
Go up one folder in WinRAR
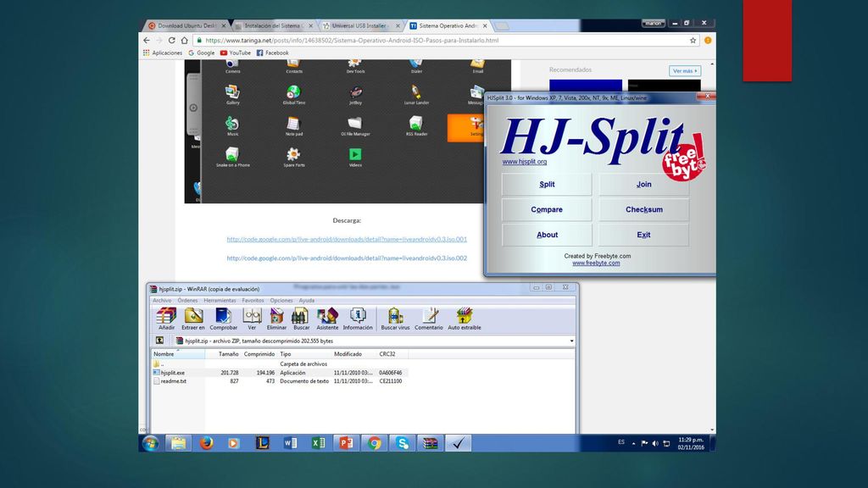(159, 341)
